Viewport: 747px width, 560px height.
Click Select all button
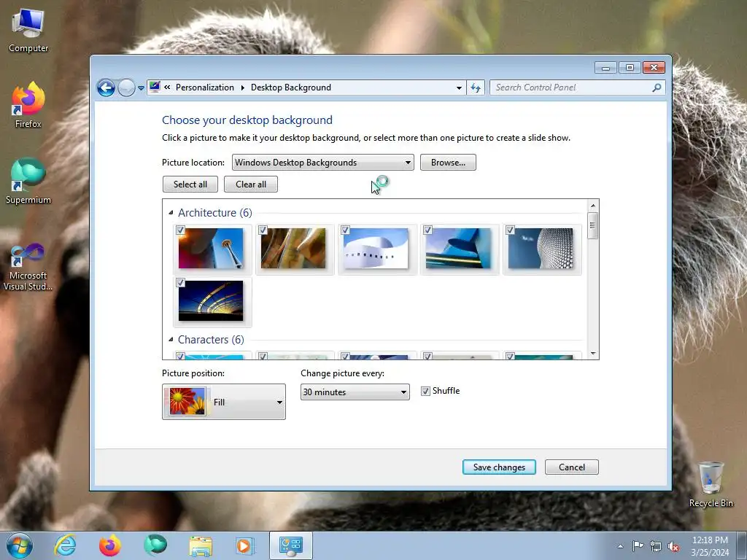click(190, 184)
